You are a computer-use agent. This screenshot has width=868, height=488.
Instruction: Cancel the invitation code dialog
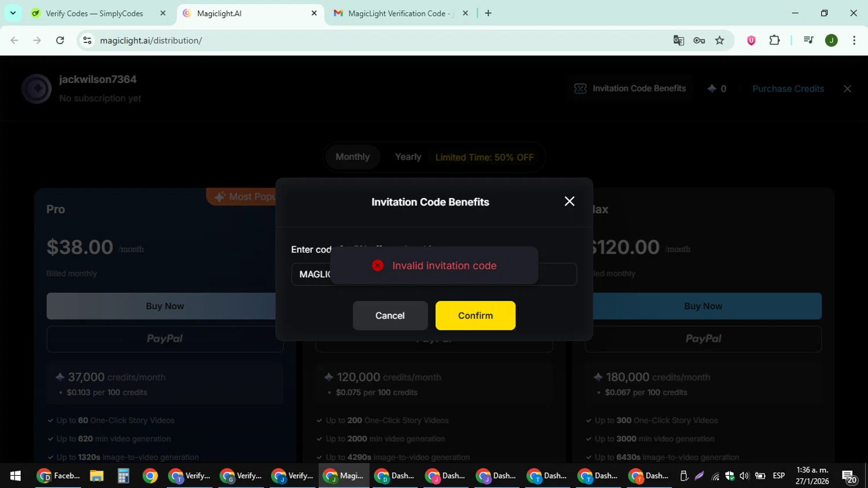(390, 315)
